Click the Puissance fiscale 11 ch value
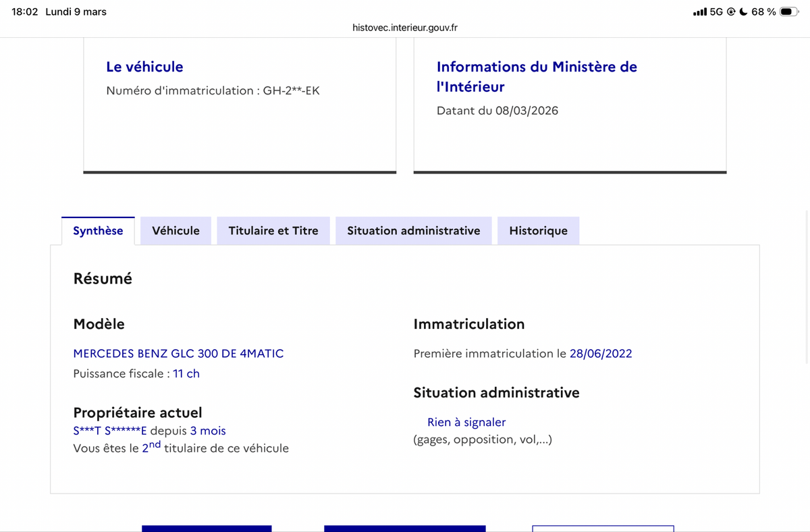 click(186, 373)
